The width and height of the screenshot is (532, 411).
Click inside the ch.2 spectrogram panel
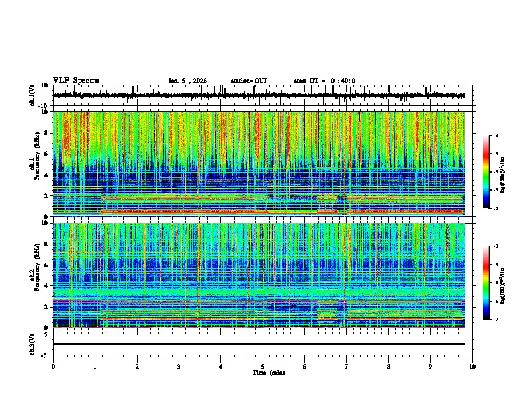tap(259, 275)
